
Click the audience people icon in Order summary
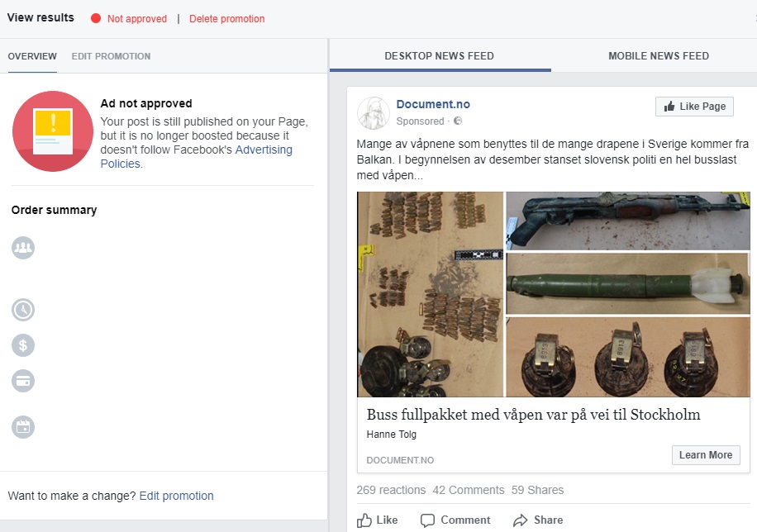pyautogui.click(x=23, y=247)
